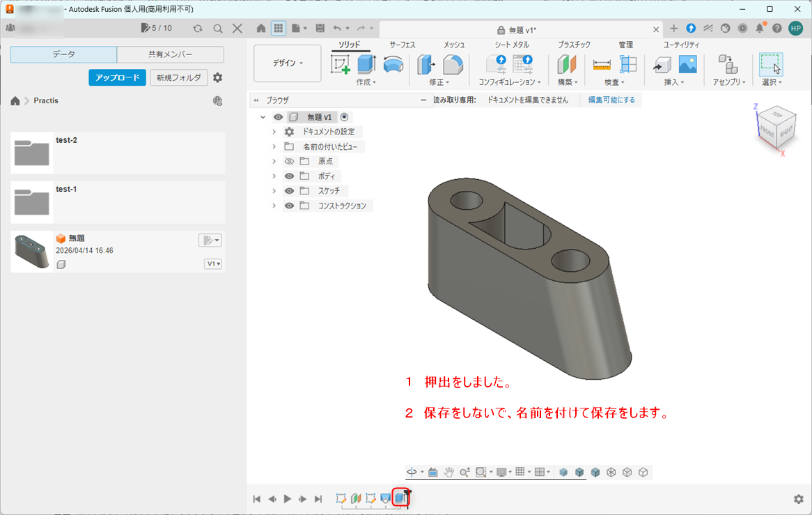This screenshot has width=812, height=515.
Task: Click the Measure tool under 検査
Action: click(602, 65)
